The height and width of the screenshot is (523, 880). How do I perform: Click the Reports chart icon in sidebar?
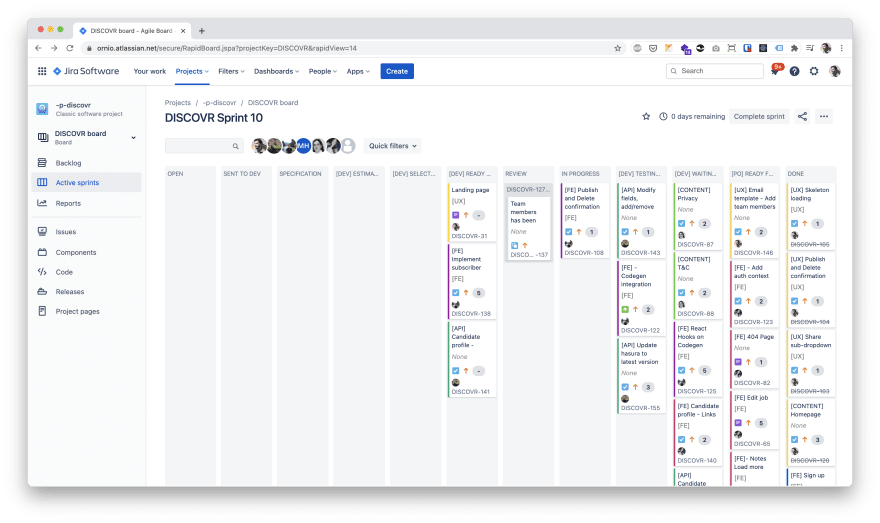(42, 203)
